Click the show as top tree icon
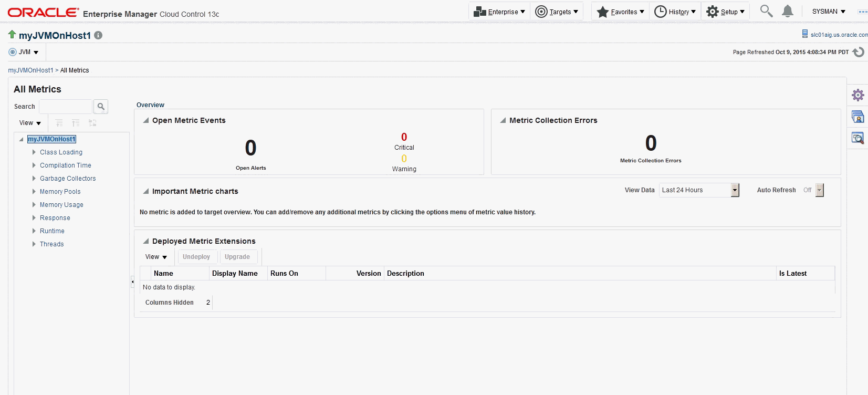Image resolution: width=868 pixels, height=395 pixels. [x=92, y=123]
